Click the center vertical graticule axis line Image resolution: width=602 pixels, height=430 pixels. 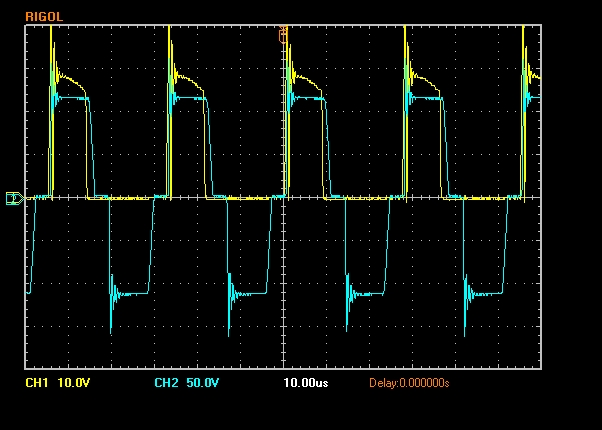(283, 250)
